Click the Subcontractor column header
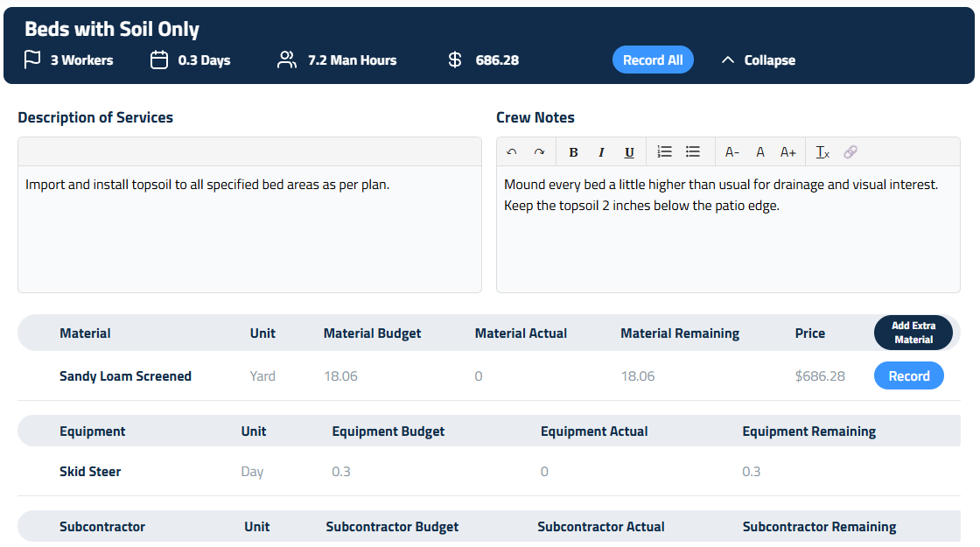The width and height of the screenshot is (980, 547). click(x=101, y=526)
